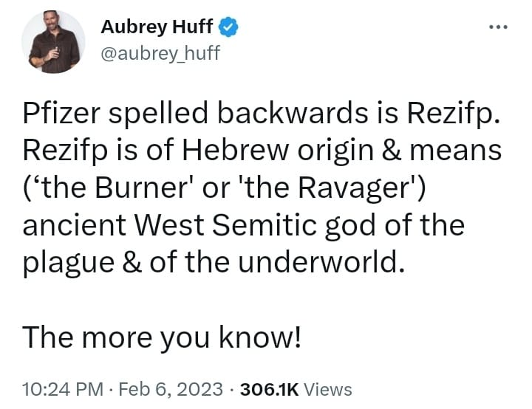Click the word backwards in first line
The height and width of the screenshot is (409, 532).
293,113
